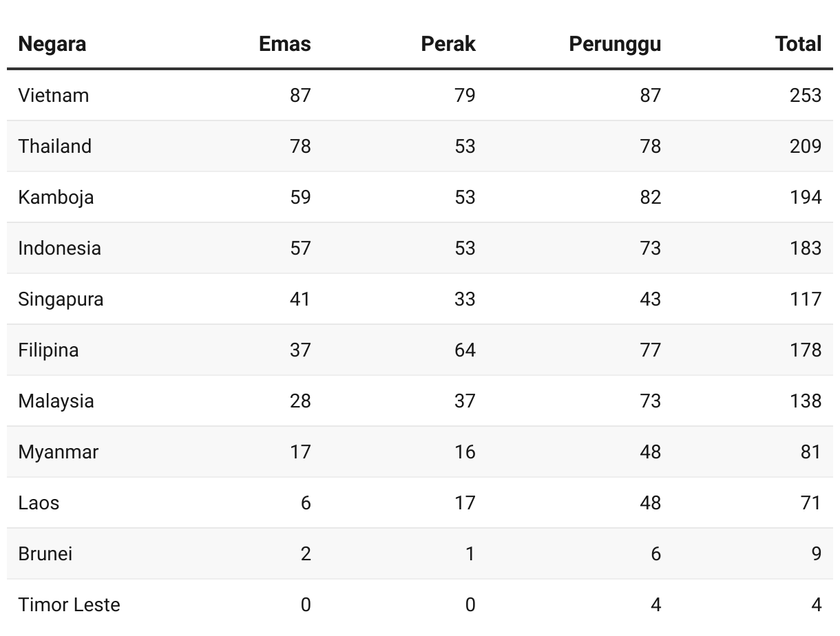Select the Thailand row name
Screen dimensions: 840x636
tap(55, 146)
